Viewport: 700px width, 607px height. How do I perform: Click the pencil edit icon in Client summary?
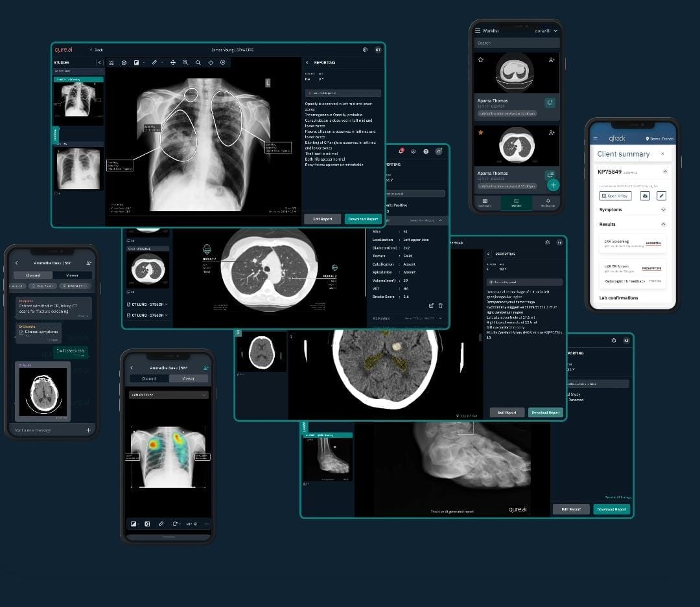point(661,196)
